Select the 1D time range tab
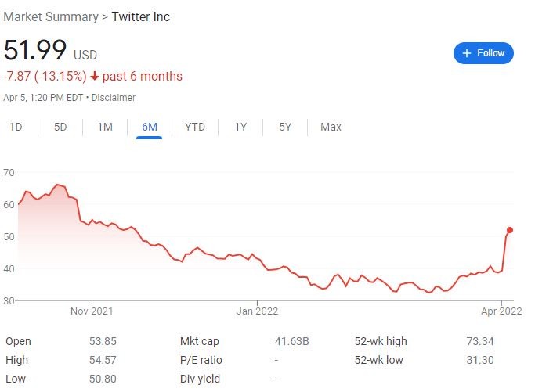 click(x=16, y=127)
